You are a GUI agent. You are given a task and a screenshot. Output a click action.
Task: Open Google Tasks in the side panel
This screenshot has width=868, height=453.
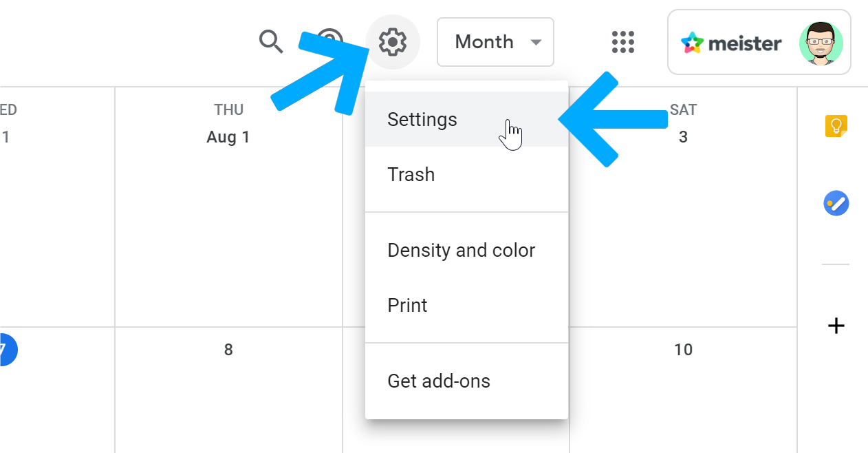[836, 203]
